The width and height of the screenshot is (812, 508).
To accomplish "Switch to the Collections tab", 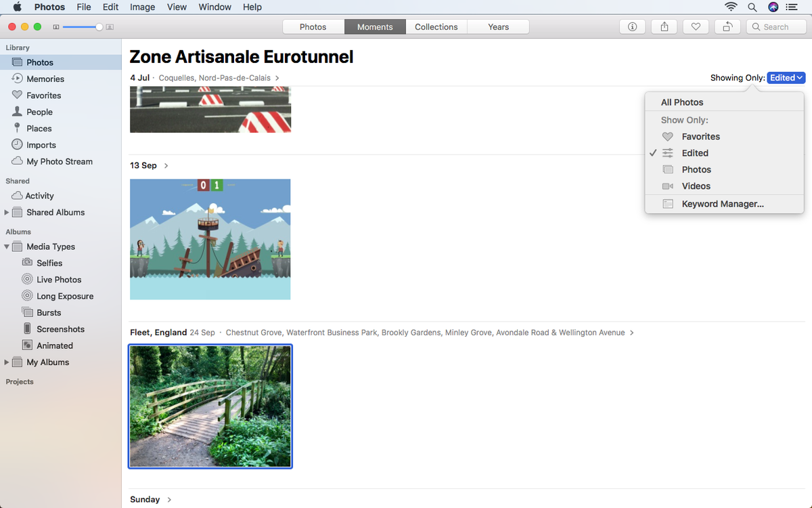I will (x=436, y=26).
